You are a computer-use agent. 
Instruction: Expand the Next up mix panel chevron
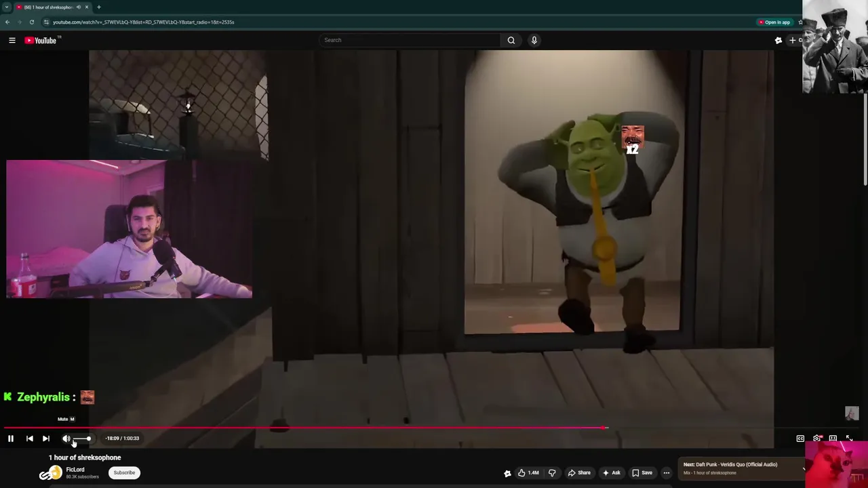(x=804, y=468)
